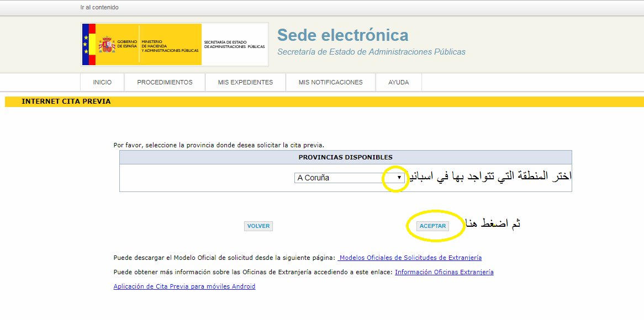This screenshot has height=320, width=644.
Task: Click the Spanish coat of arms
Action: click(x=107, y=45)
